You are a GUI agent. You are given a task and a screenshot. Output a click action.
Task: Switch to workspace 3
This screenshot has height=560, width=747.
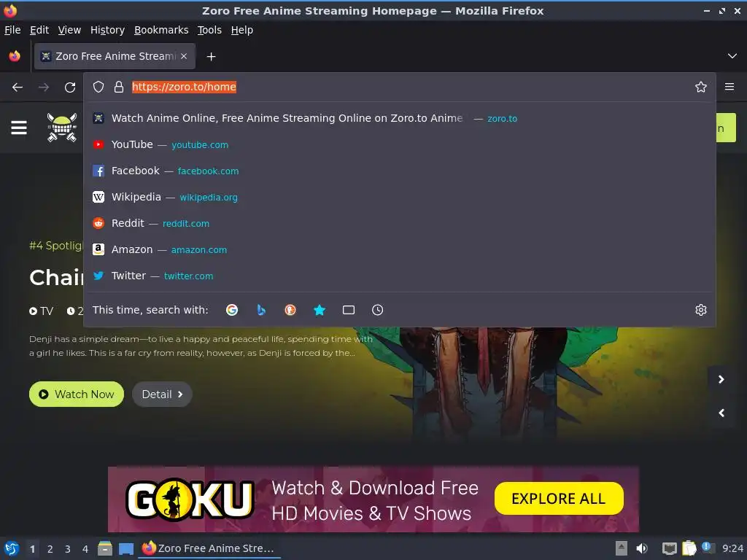tap(68, 549)
